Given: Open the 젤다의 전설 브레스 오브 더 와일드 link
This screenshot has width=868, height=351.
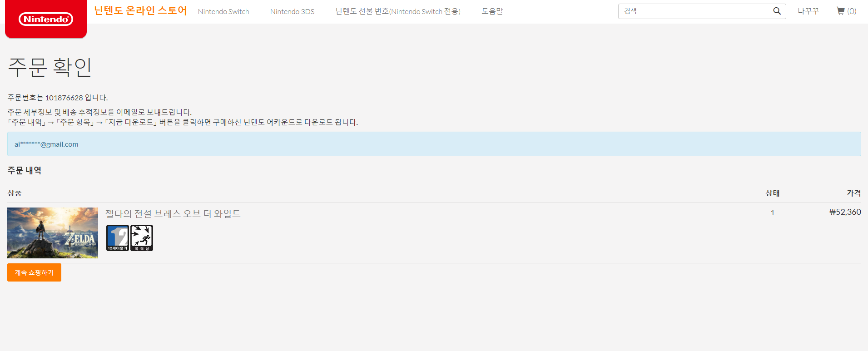Looking at the screenshot, I should 173,213.
